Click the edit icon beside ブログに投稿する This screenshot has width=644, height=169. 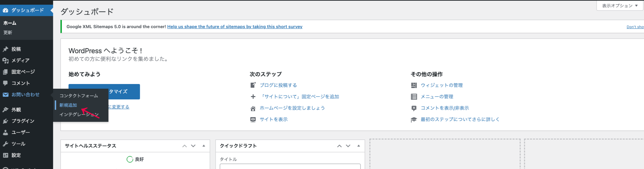(253, 85)
